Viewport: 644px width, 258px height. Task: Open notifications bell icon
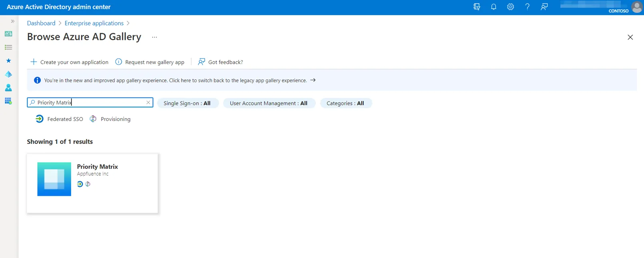click(494, 7)
